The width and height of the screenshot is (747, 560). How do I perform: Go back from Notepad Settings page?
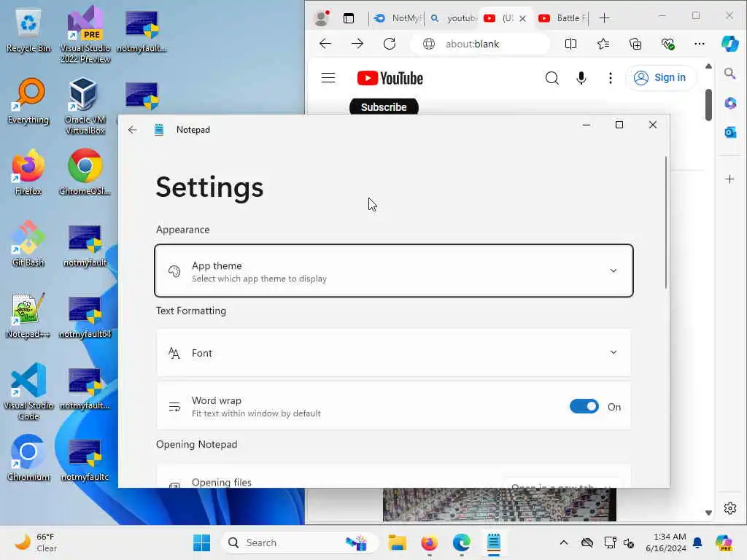[x=133, y=130]
